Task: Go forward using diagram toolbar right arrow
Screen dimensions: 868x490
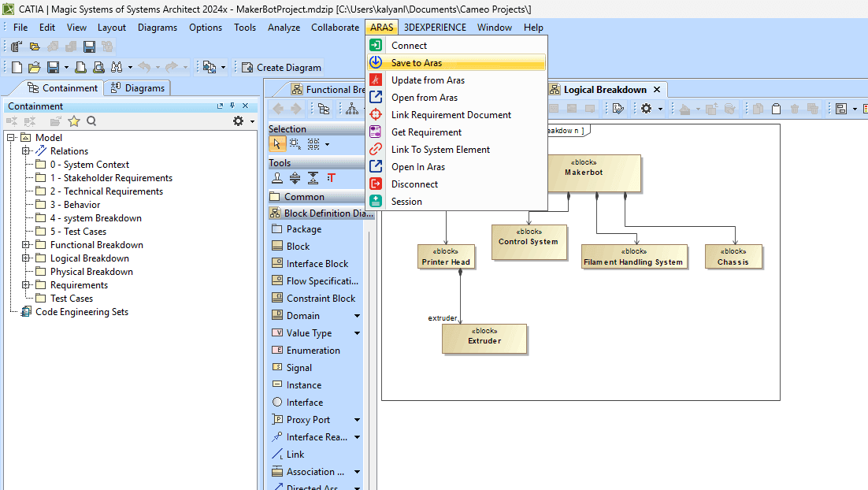Action: tap(296, 109)
